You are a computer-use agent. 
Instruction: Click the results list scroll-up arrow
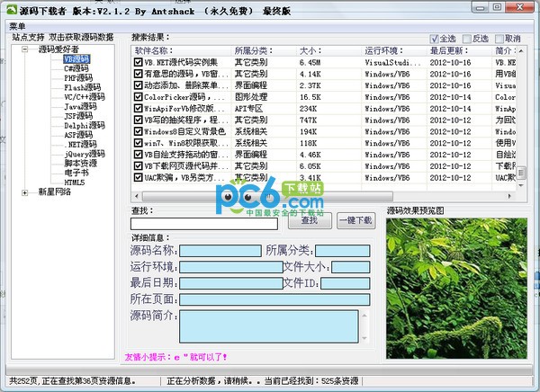521,51
